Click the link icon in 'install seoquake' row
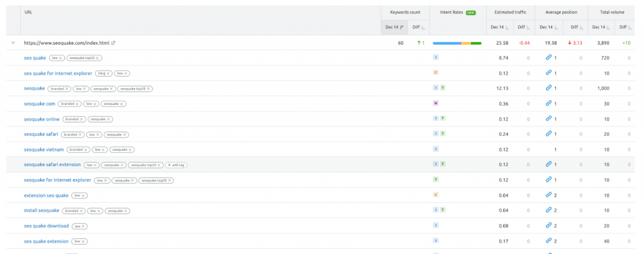 point(549,210)
